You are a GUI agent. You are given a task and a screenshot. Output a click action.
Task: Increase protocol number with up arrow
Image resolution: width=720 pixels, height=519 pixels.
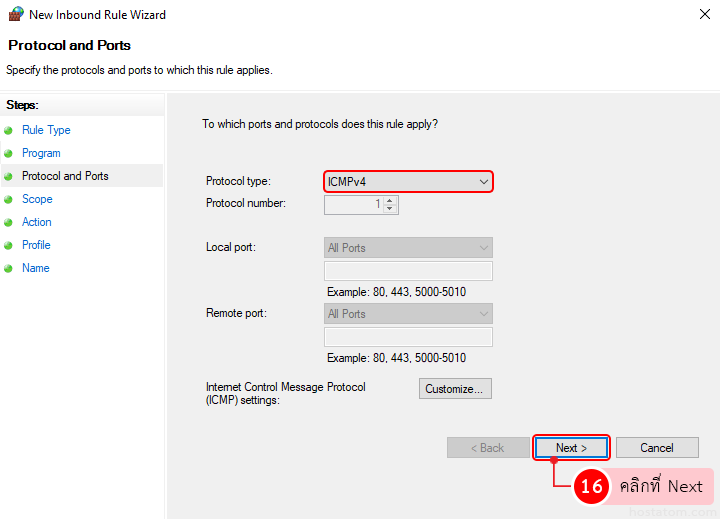coord(390,200)
